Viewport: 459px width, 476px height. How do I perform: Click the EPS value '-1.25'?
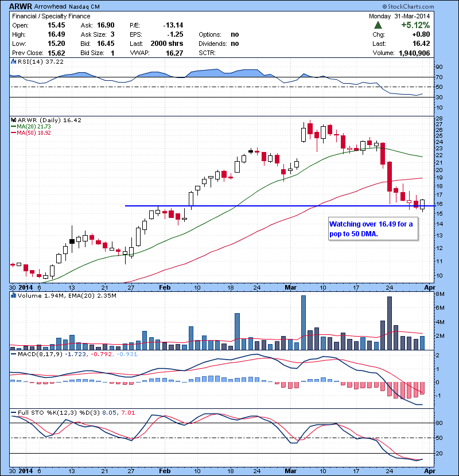(x=175, y=34)
